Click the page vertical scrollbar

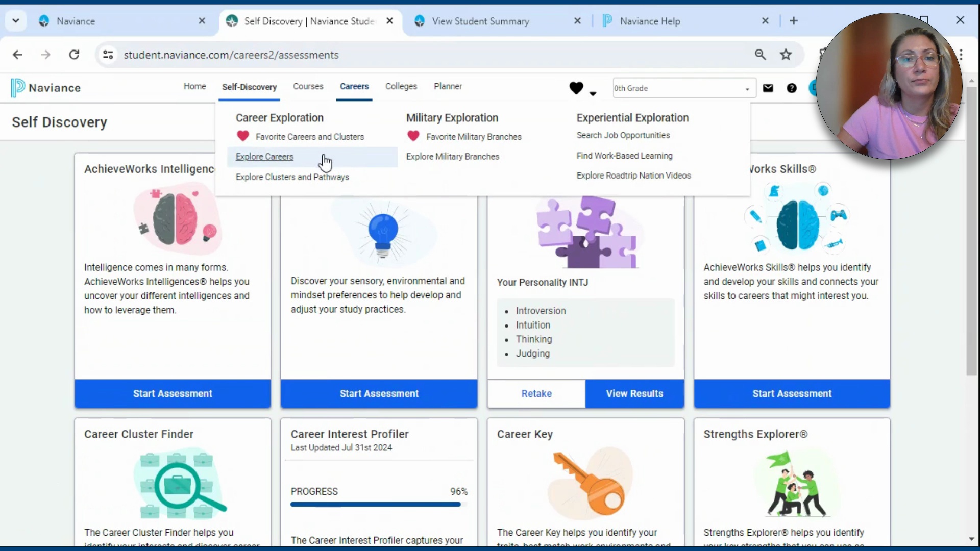tap(972, 232)
